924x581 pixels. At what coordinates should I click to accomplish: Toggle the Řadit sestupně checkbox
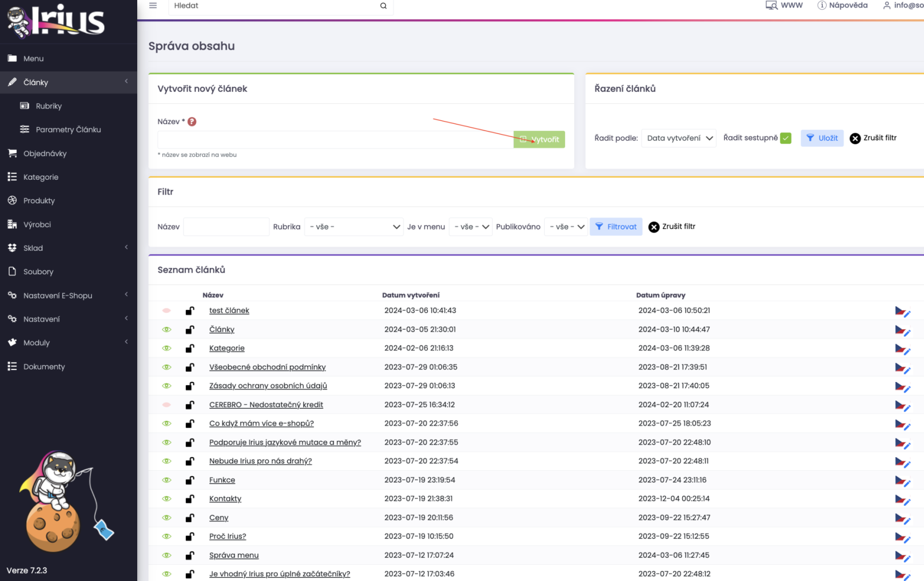click(786, 138)
